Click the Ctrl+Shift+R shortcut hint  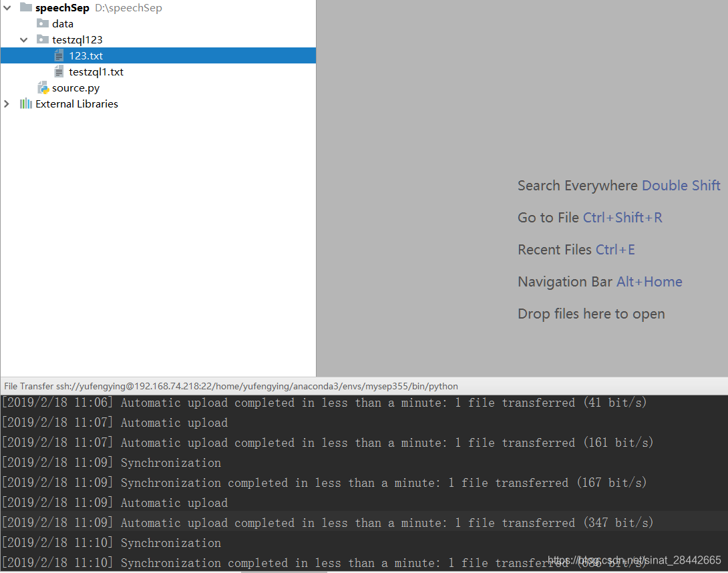click(622, 218)
